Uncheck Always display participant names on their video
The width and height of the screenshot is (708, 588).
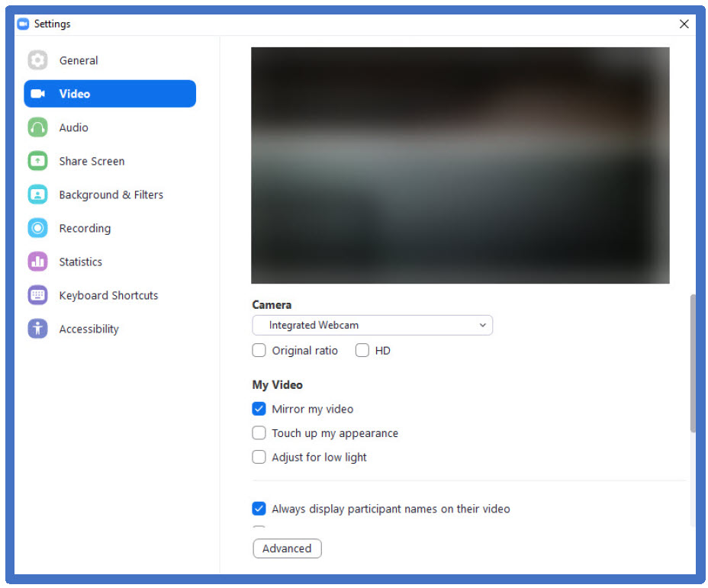pos(259,509)
